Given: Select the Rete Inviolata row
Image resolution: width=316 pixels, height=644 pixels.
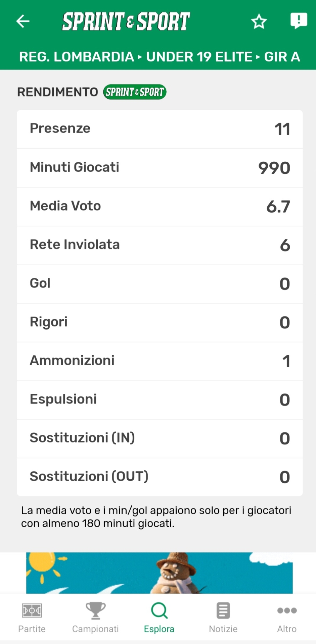Looking at the screenshot, I should coord(160,245).
